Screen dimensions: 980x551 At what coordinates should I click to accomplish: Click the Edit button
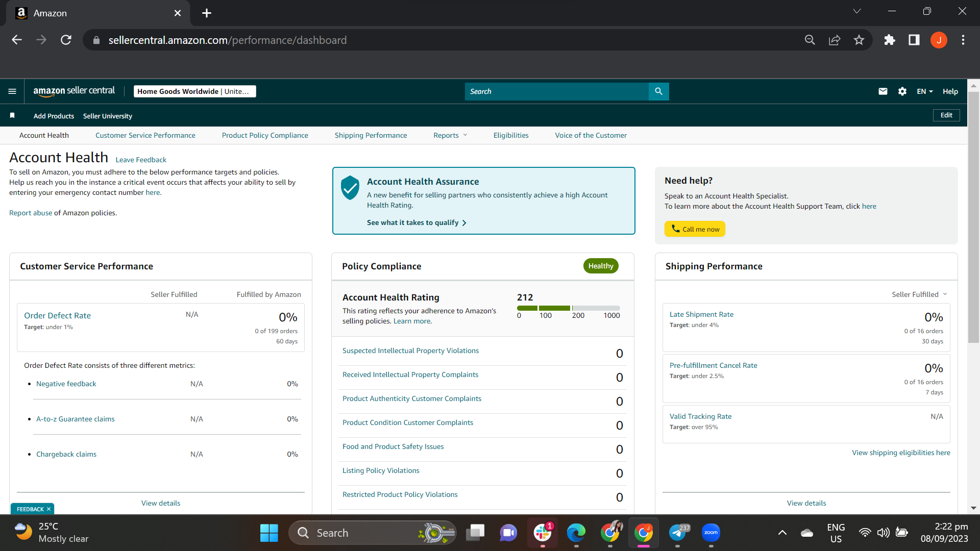pyautogui.click(x=946, y=115)
